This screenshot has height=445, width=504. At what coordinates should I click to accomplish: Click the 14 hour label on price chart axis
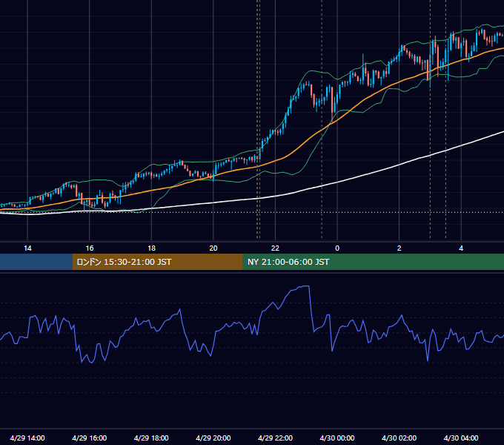coord(27,248)
